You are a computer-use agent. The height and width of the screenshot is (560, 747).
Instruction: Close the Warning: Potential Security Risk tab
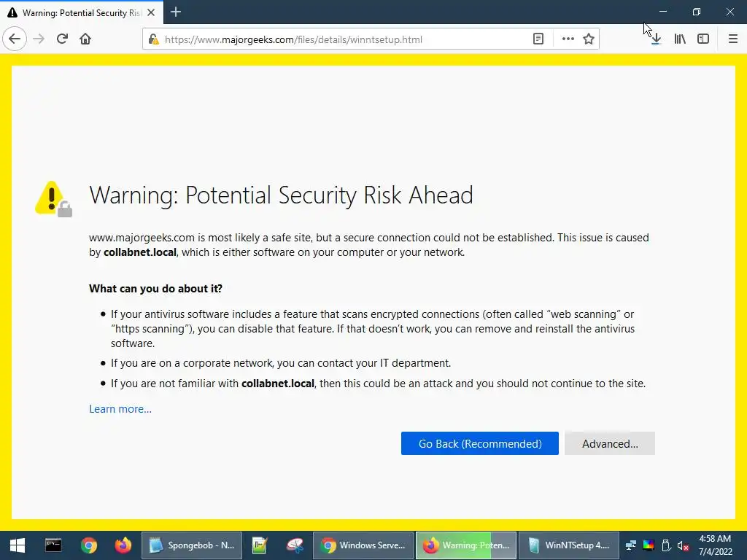coord(151,12)
